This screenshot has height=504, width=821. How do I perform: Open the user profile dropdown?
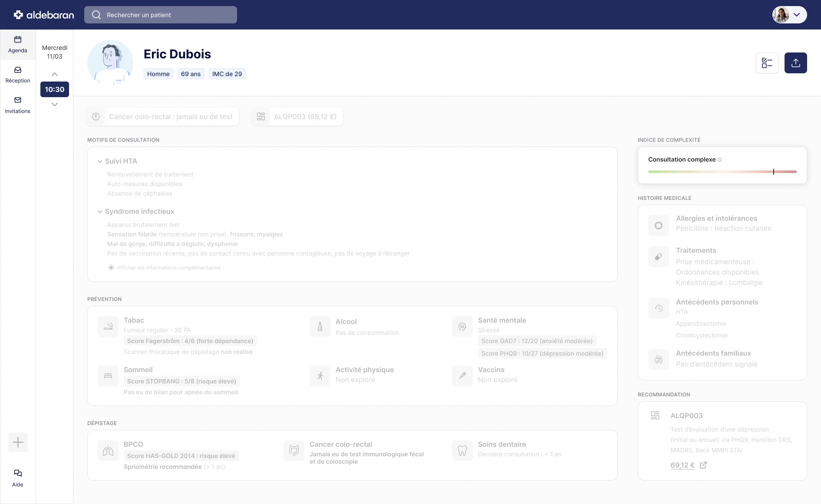point(789,15)
